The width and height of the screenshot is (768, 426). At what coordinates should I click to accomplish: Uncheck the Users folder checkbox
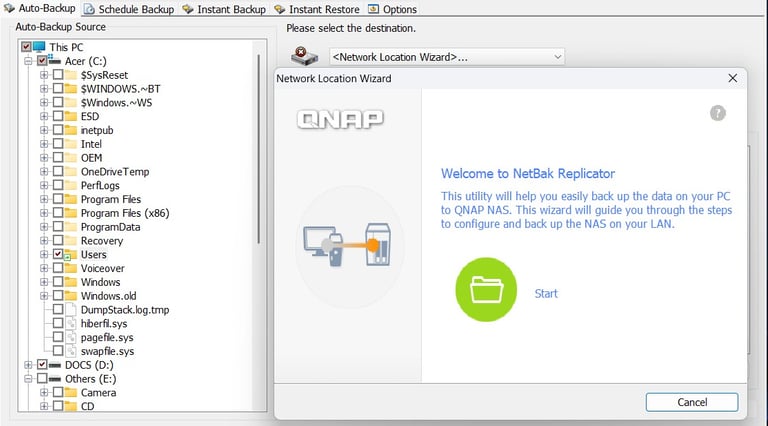[58, 254]
